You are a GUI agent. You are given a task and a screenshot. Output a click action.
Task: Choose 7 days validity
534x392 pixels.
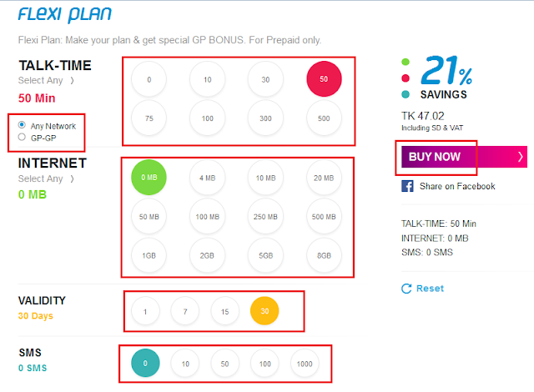[185, 311]
